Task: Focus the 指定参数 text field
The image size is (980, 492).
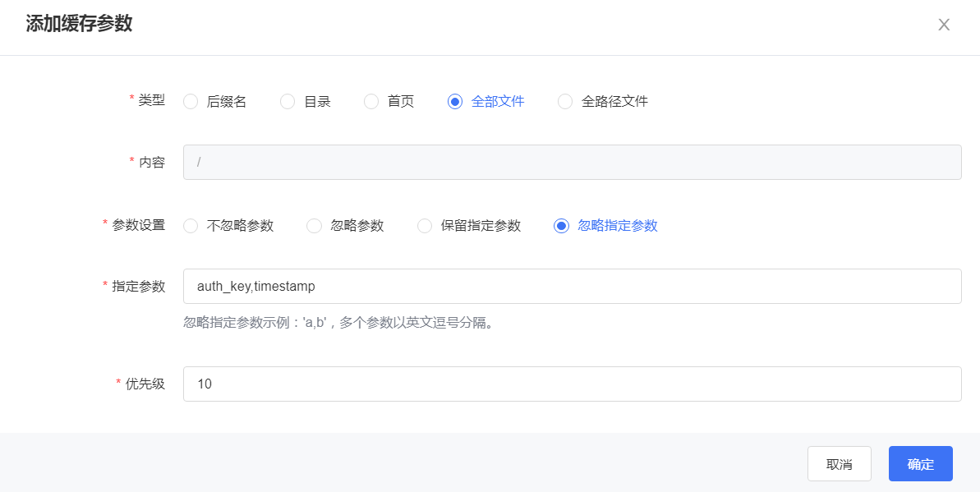Action: pyautogui.click(x=572, y=287)
